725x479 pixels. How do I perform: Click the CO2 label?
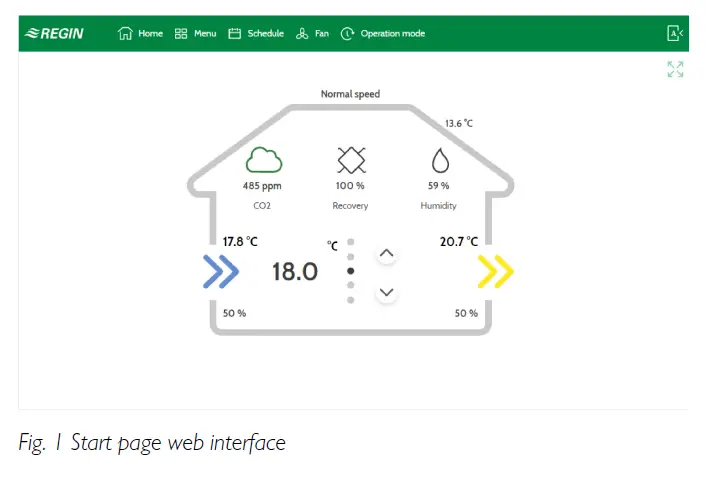(262, 206)
